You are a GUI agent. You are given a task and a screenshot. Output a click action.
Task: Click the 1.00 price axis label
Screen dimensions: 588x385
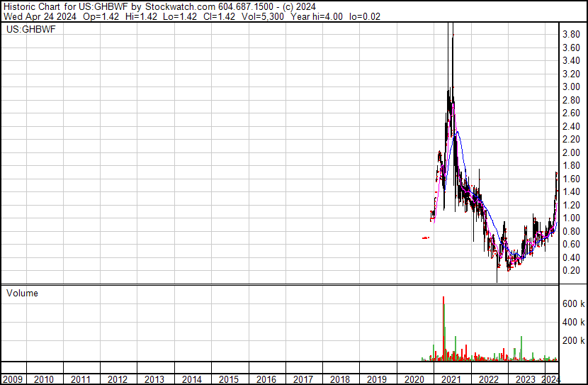pyautogui.click(x=570, y=218)
